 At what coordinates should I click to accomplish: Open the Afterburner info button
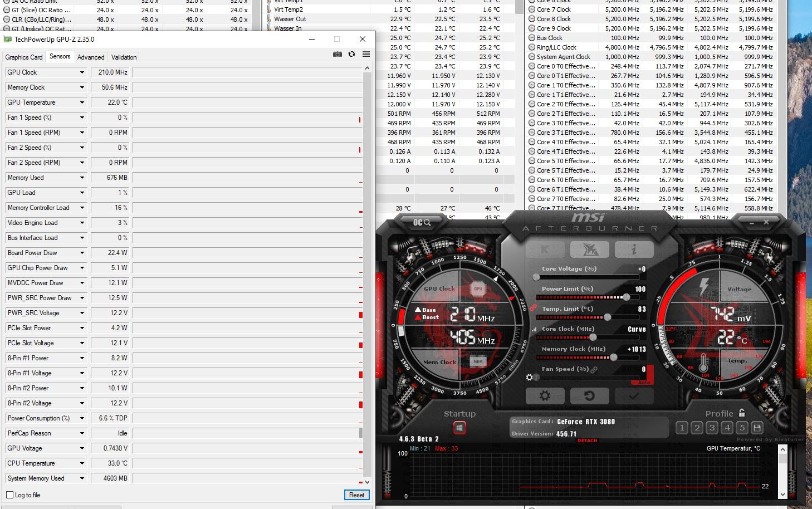(634, 249)
